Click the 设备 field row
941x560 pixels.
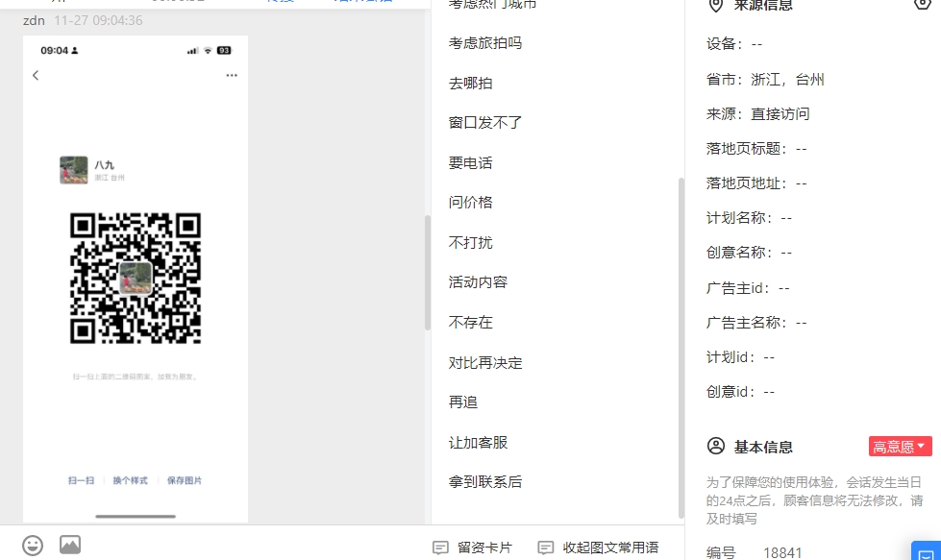click(x=734, y=44)
